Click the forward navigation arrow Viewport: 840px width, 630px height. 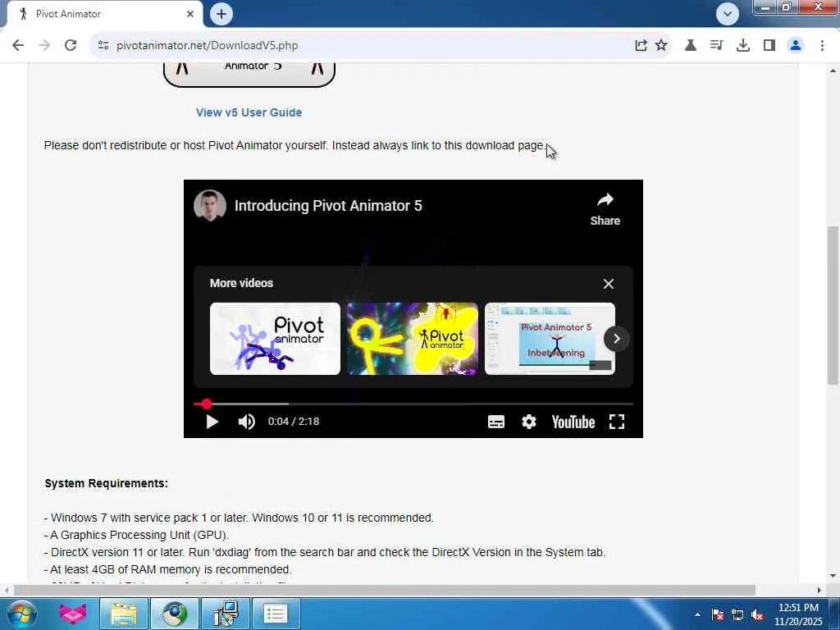click(x=44, y=46)
